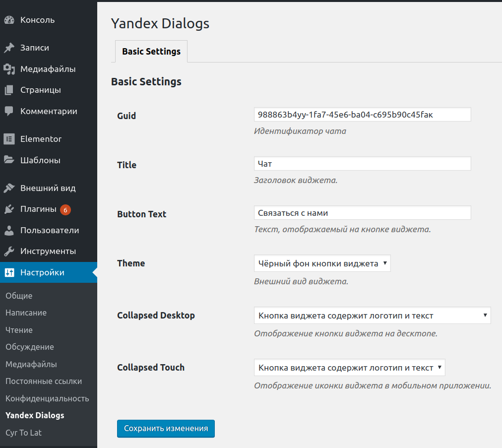Click the Идентификатор чата description text

(300, 131)
